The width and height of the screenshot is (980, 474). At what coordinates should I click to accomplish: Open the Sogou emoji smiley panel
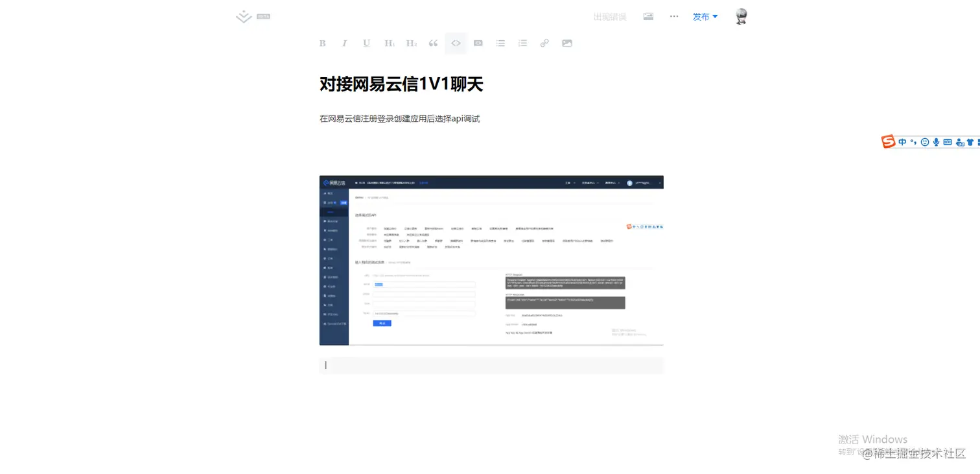tap(925, 142)
